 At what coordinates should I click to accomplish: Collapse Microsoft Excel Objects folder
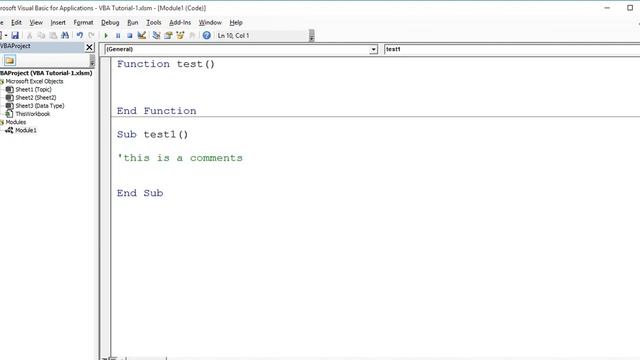2,81
